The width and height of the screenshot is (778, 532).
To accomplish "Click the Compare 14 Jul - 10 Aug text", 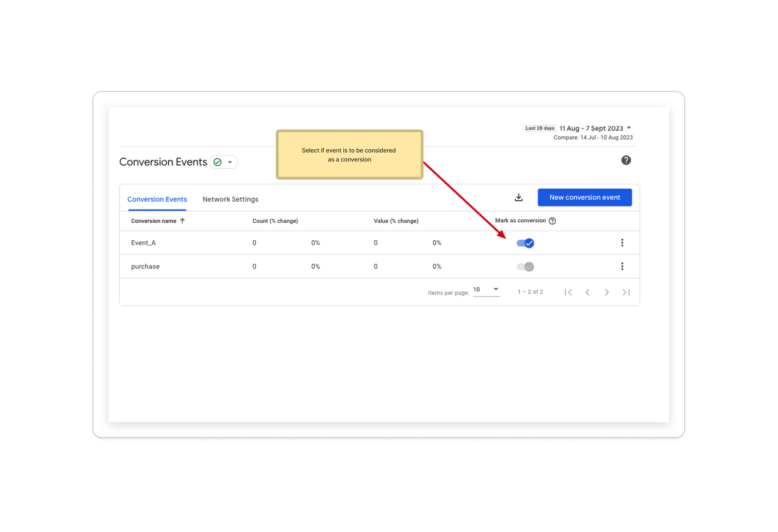I will pyautogui.click(x=593, y=138).
